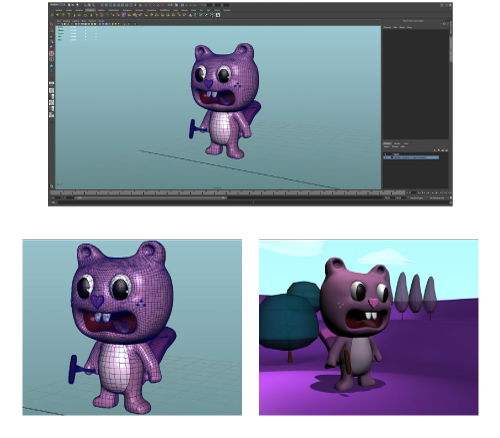Click the go to start playback button
The height and width of the screenshot is (438, 500).
pos(419,193)
